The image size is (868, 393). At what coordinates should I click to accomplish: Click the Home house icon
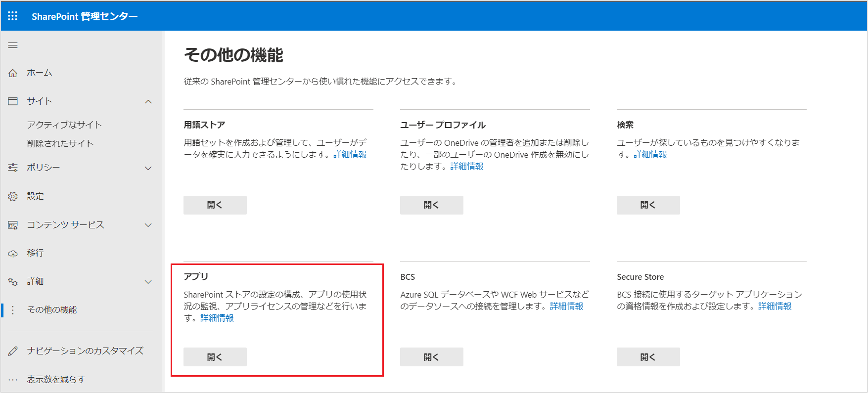pos(13,73)
